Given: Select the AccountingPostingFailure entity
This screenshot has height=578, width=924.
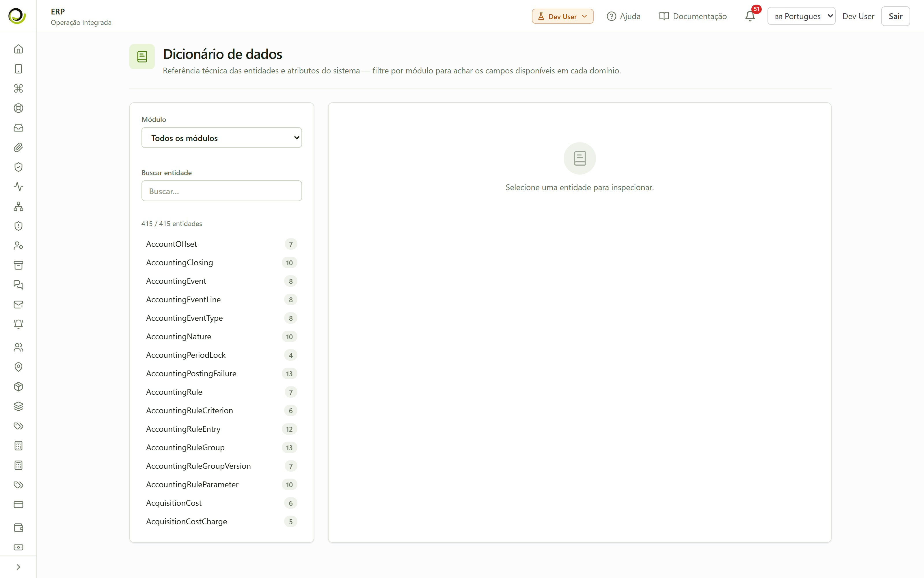Looking at the screenshot, I should (221, 373).
